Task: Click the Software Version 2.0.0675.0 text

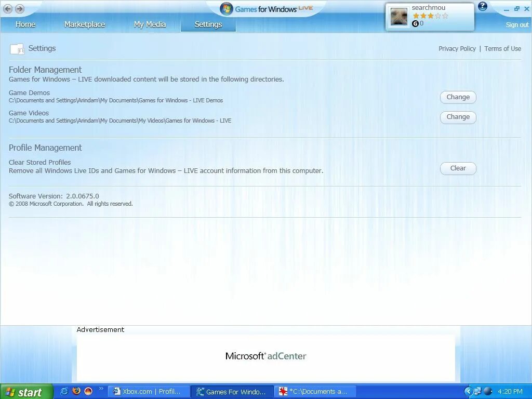Action: [54, 196]
